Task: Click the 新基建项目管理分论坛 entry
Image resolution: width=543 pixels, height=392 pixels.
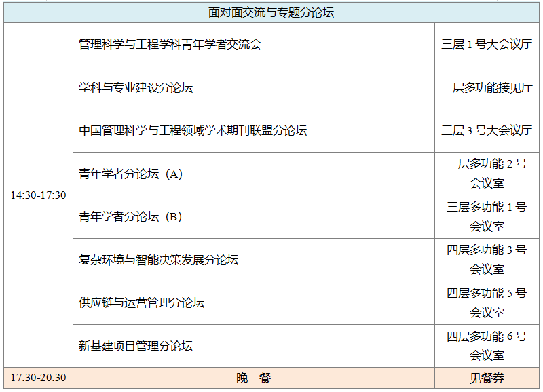Action: pos(136,347)
